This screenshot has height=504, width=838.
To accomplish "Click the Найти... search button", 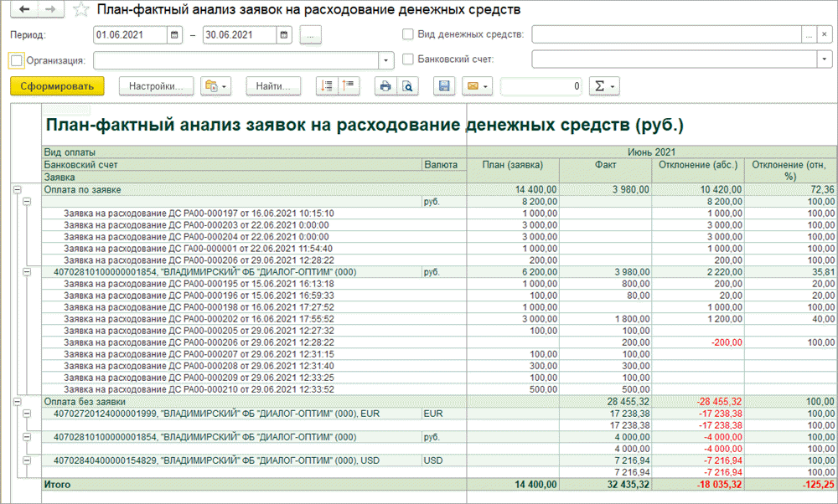I will 273,86.
